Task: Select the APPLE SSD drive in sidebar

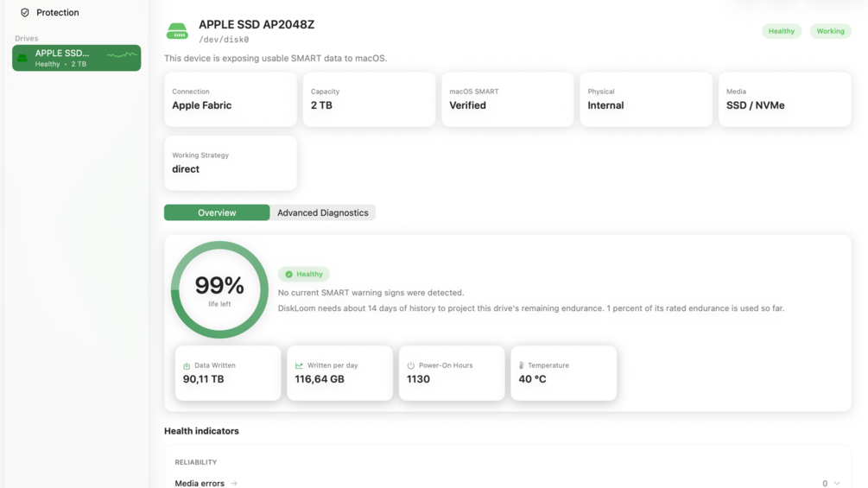Action: click(x=76, y=58)
